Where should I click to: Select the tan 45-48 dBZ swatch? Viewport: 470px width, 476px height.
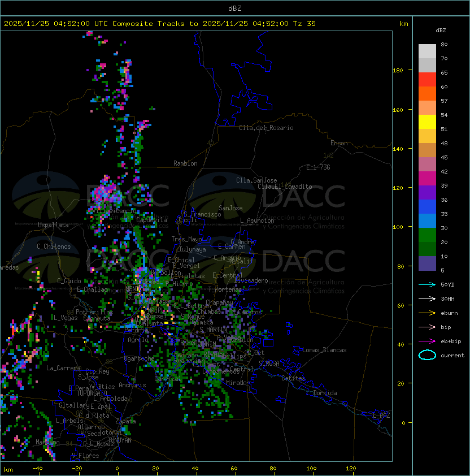point(427,150)
